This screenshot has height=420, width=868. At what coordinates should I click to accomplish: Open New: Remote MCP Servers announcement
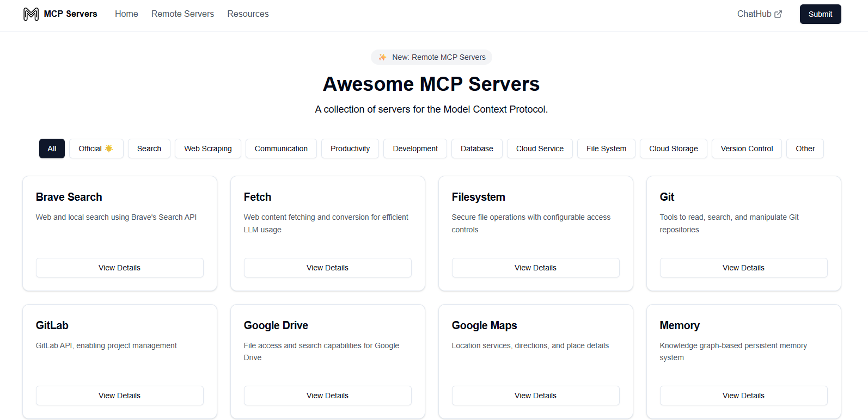coord(431,57)
